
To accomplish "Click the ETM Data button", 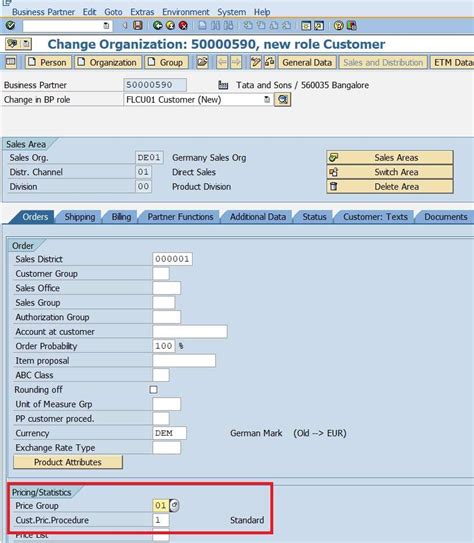I will tap(452, 62).
